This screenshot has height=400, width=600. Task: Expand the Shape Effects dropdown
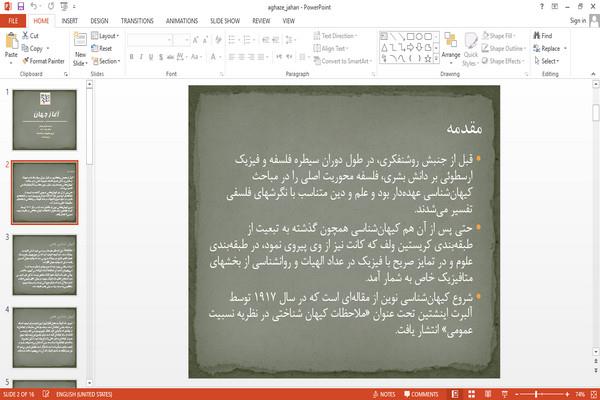pyautogui.click(x=503, y=61)
